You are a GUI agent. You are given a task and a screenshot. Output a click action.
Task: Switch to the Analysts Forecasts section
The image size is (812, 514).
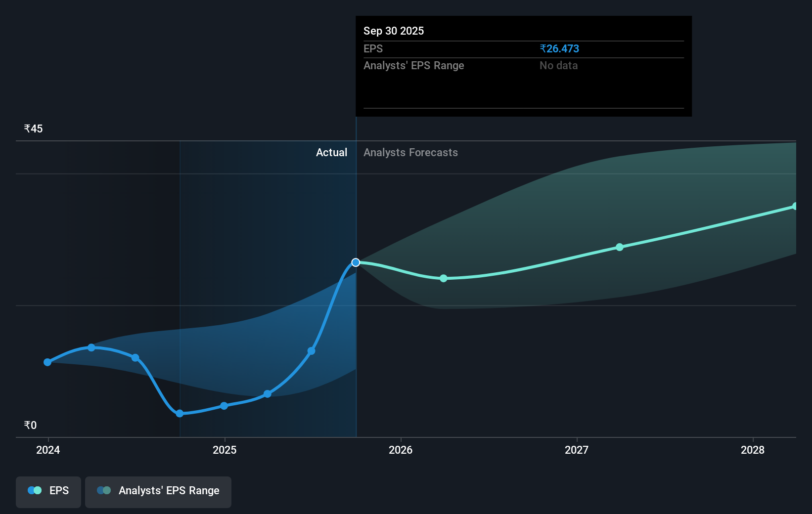[410, 152]
